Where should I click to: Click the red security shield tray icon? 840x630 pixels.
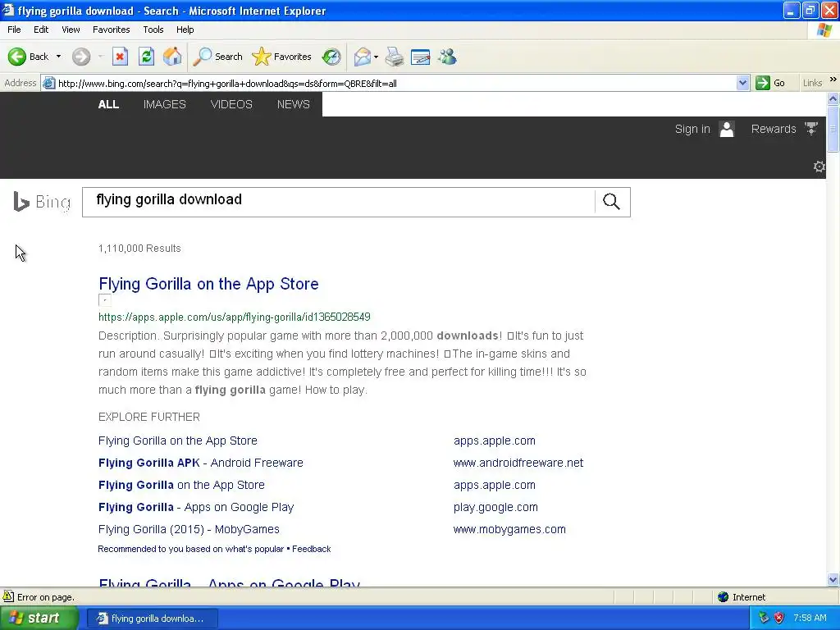(779, 619)
